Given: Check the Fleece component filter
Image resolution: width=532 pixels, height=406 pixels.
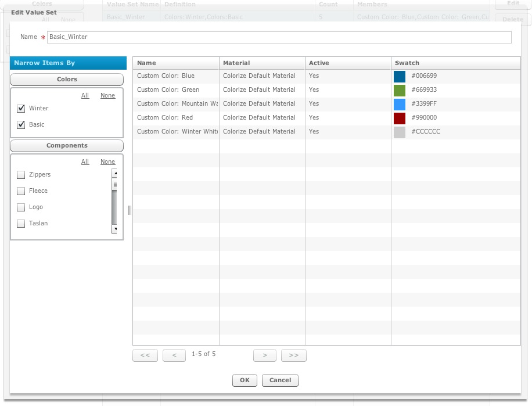Looking at the screenshot, I should tap(21, 191).
